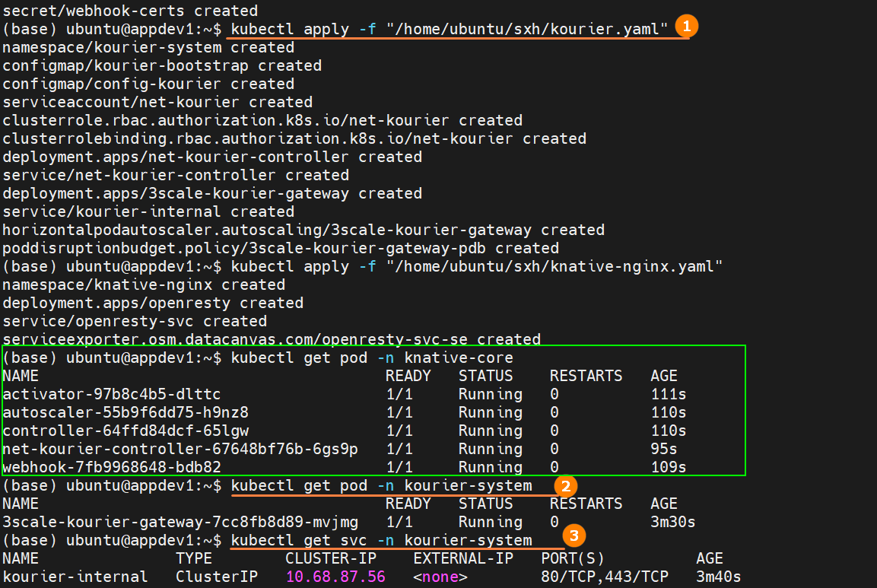The image size is (877, 588).
Task: Click the kubectl get pod knative-core command
Action: (372, 358)
